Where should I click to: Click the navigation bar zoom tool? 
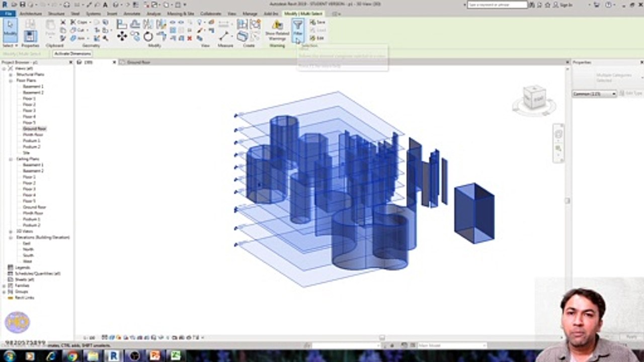tap(558, 149)
